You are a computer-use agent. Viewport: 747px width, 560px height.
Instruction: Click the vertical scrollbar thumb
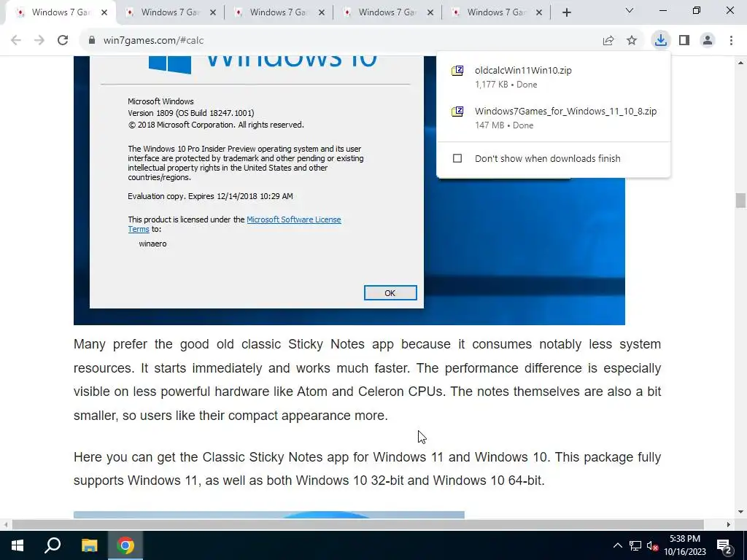[x=740, y=201]
